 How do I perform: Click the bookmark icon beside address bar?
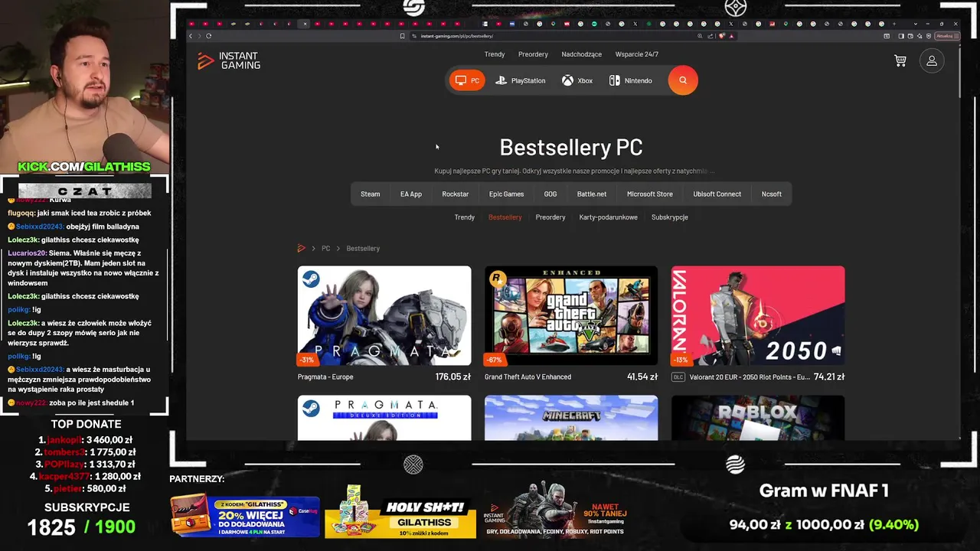[402, 36]
